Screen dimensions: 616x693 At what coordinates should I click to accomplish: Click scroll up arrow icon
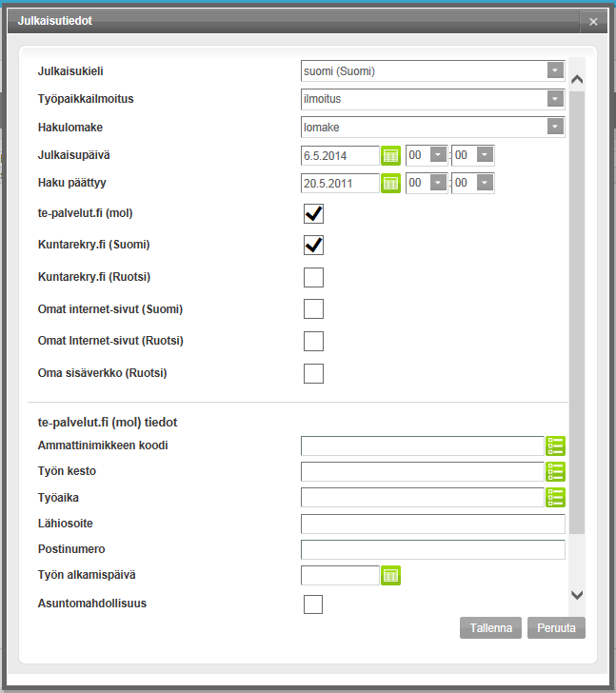click(x=577, y=80)
